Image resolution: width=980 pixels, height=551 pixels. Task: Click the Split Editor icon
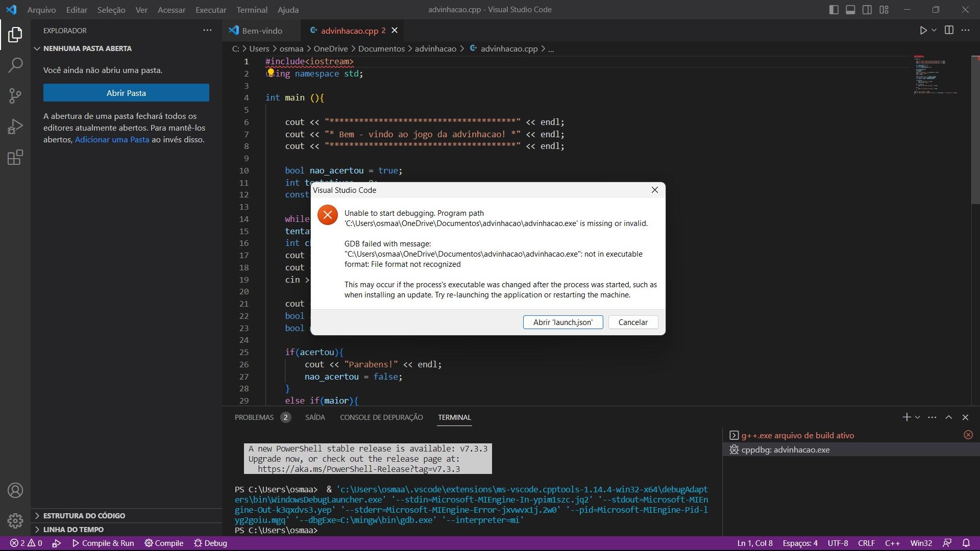pyautogui.click(x=949, y=30)
